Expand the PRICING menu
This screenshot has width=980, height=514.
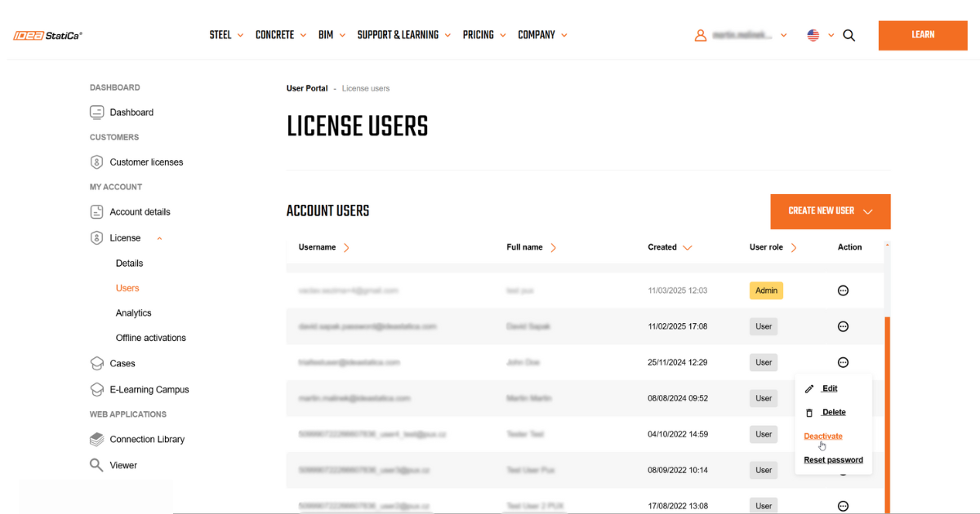(x=484, y=35)
